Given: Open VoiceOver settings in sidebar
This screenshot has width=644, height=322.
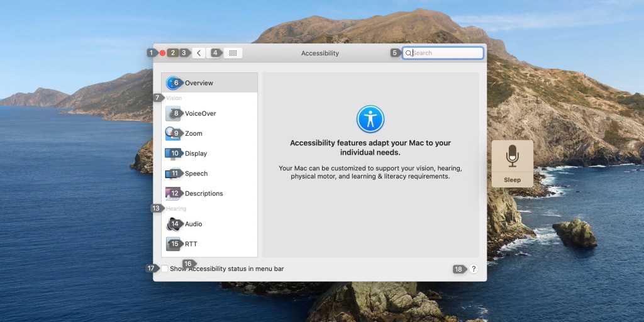Looking at the screenshot, I should tap(200, 113).
